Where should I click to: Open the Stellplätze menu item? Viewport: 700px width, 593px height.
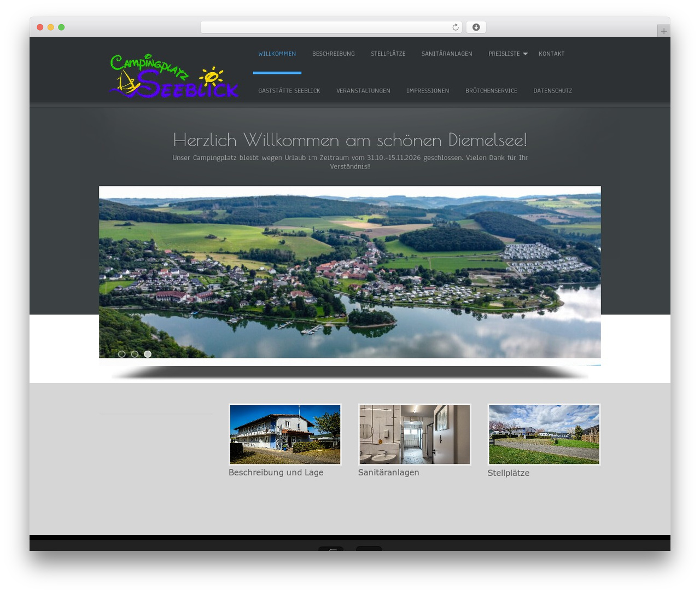388,54
